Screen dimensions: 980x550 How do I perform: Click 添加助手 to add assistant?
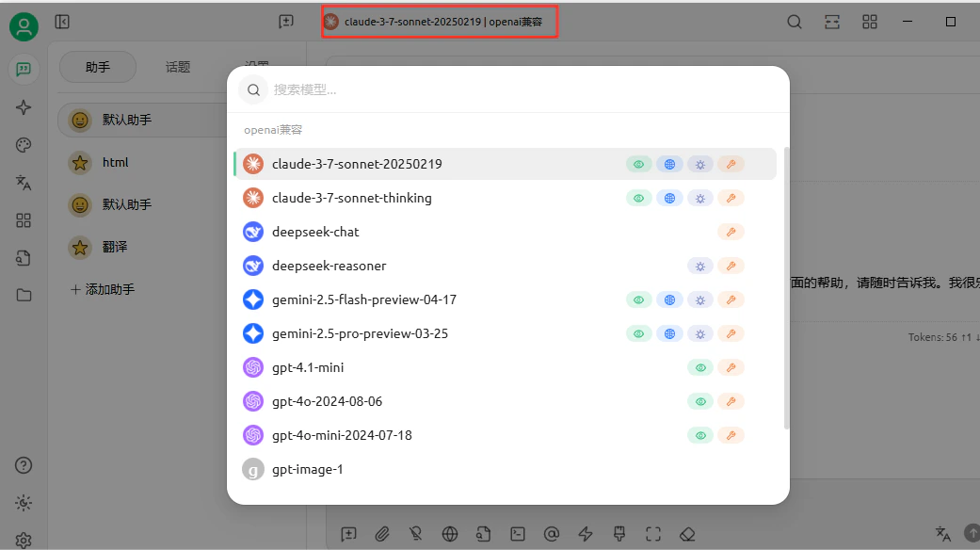103,289
